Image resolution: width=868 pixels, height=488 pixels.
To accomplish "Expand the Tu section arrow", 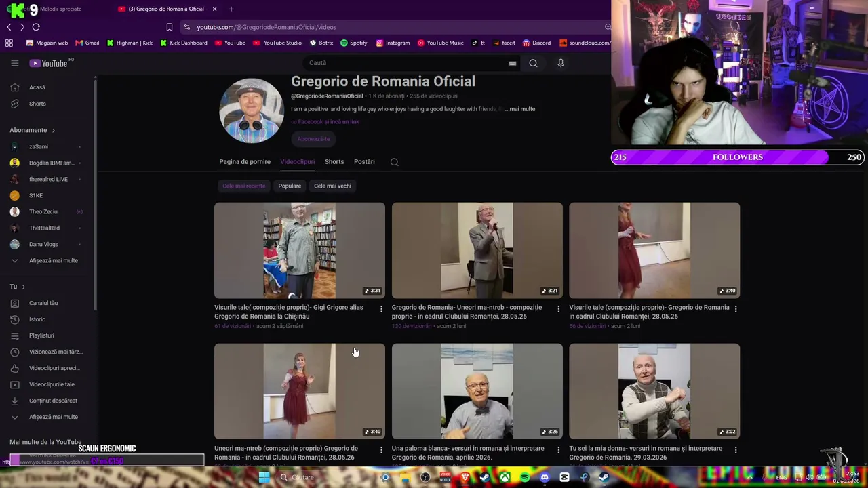I will click(24, 287).
